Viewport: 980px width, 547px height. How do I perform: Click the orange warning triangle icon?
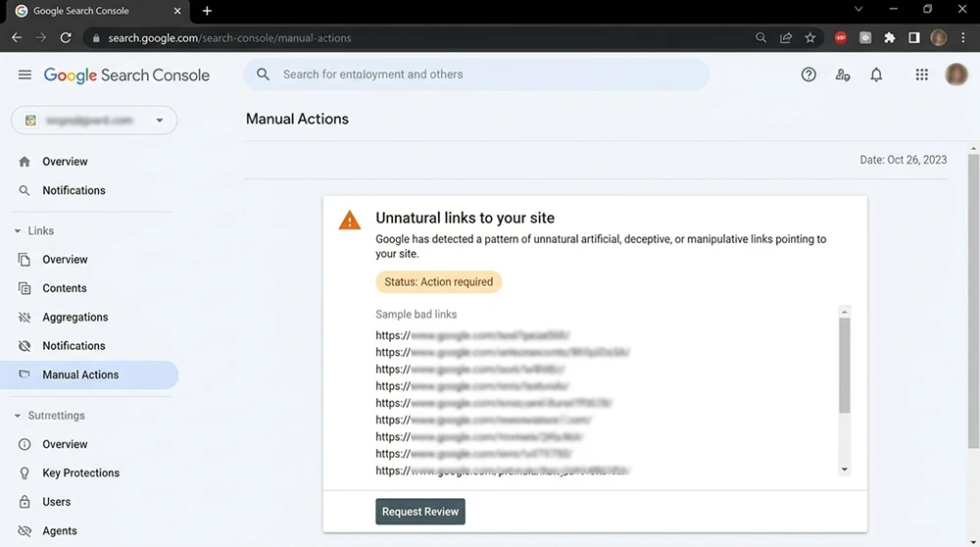point(350,220)
